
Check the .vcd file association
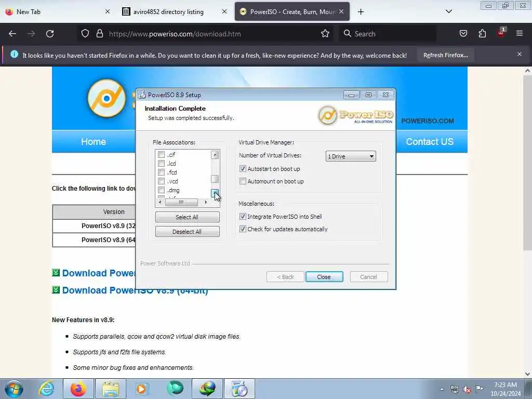pyautogui.click(x=161, y=181)
